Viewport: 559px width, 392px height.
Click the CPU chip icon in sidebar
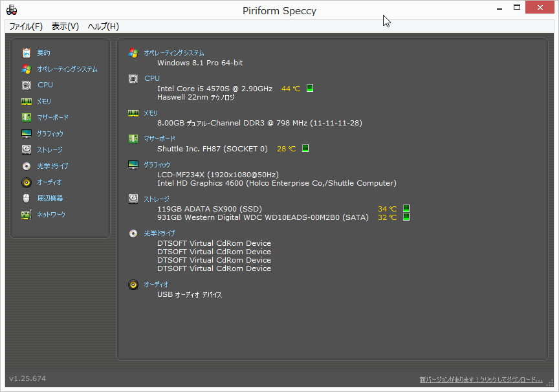27,85
